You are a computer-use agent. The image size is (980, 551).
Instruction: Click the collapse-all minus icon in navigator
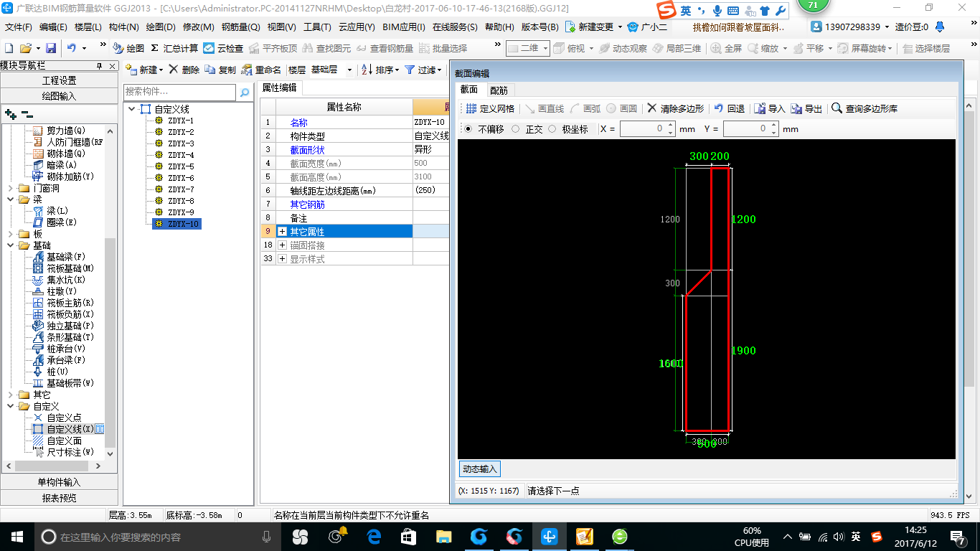(x=27, y=114)
